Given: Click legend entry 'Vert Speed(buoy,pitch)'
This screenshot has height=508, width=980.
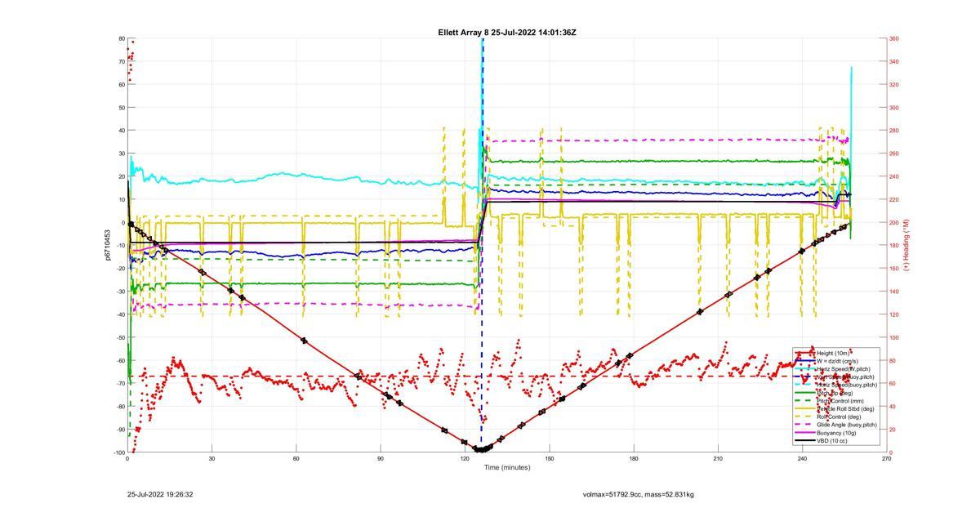Looking at the screenshot, I should pos(846,377).
